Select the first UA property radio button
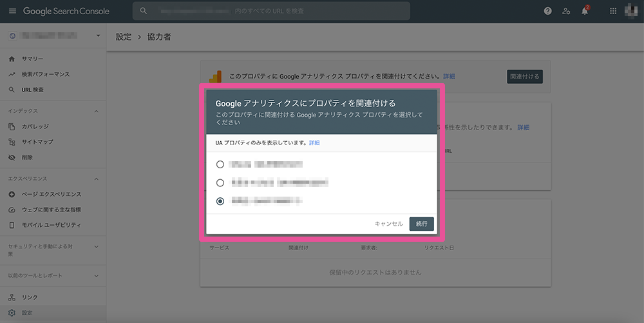644x323 pixels. click(x=220, y=164)
